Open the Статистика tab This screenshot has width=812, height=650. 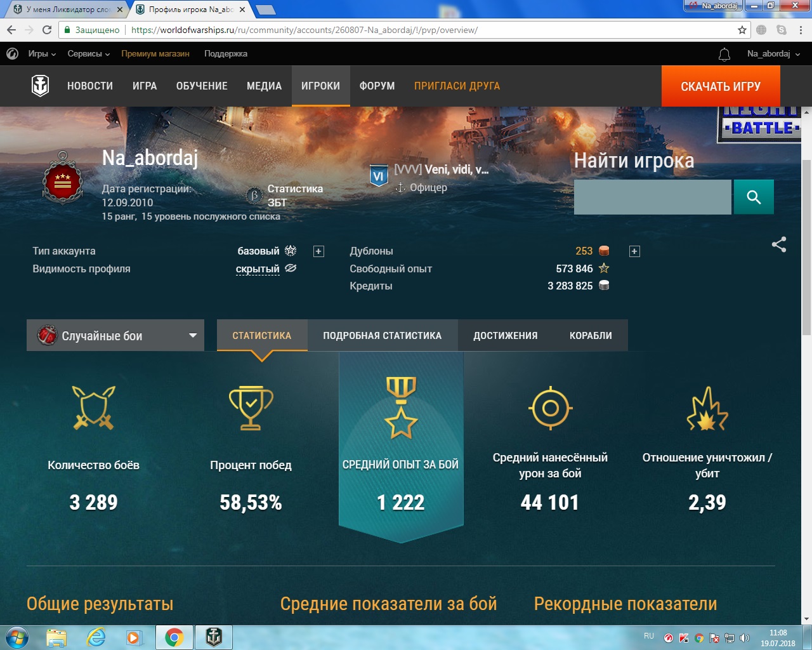[x=262, y=335]
